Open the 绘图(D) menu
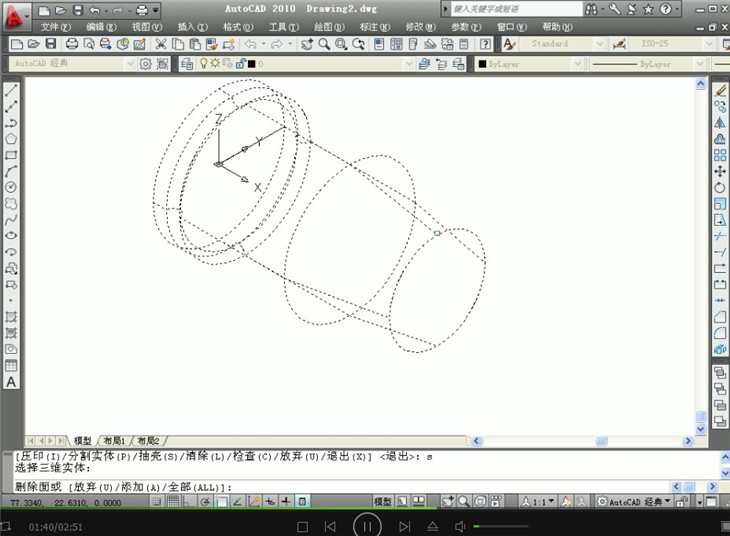 [x=329, y=27]
